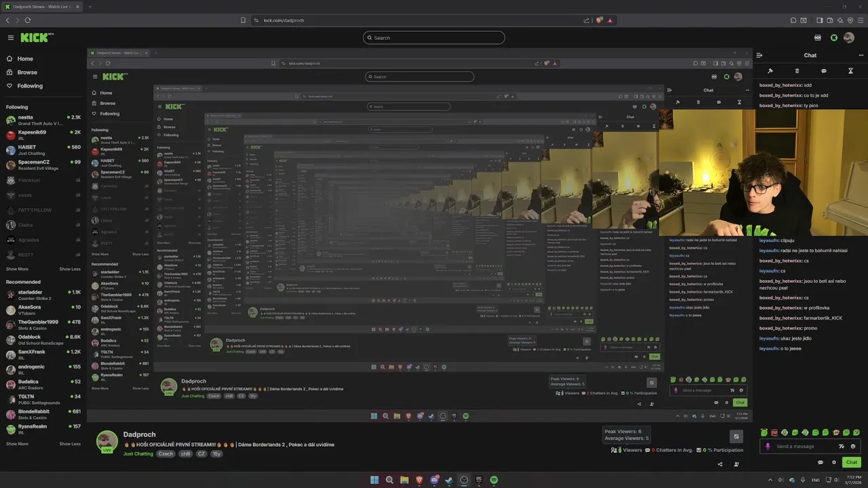868x488 pixels.
Task: Click the Just Chatting category link
Action: point(138,454)
